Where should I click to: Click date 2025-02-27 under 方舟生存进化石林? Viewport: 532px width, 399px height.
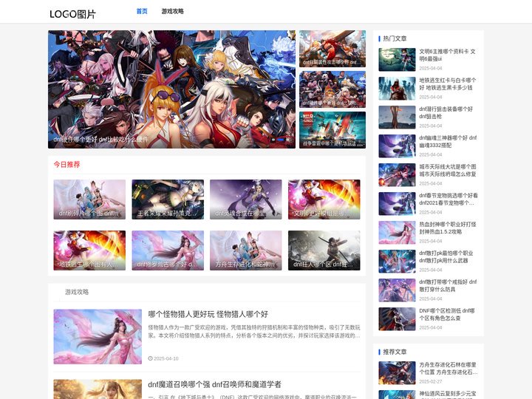[x=431, y=381]
